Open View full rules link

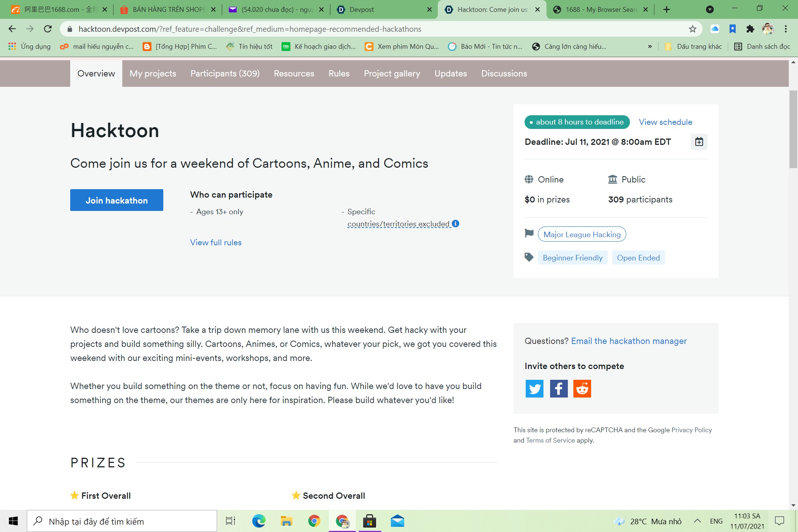click(x=216, y=242)
